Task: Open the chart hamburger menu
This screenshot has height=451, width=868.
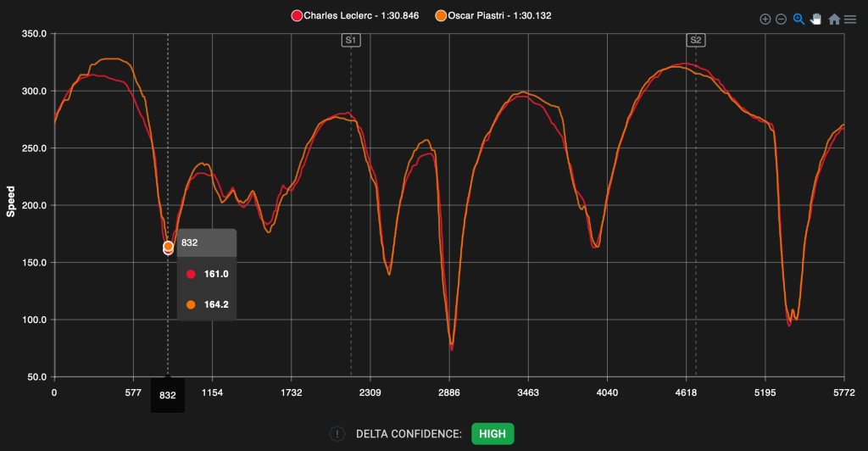Action: (x=850, y=19)
